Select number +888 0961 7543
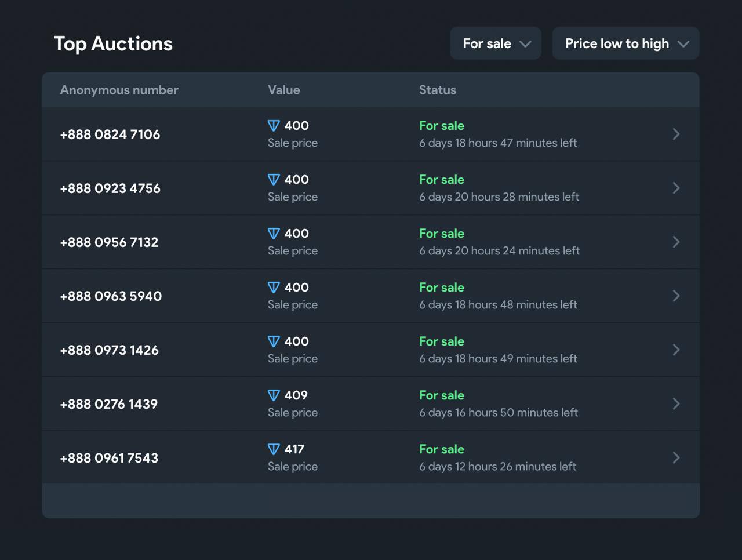The width and height of the screenshot is (742, 560). (x=109, y=458)
